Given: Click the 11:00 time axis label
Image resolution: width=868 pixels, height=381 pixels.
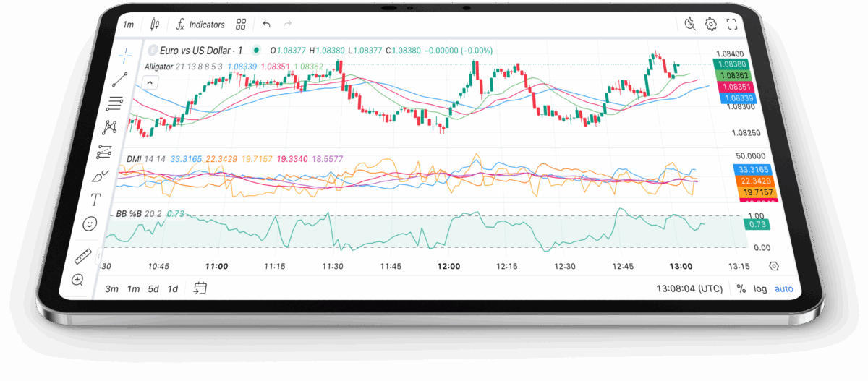Looking at the screenshot, I should pyautogui.click(x=217, y=266).
